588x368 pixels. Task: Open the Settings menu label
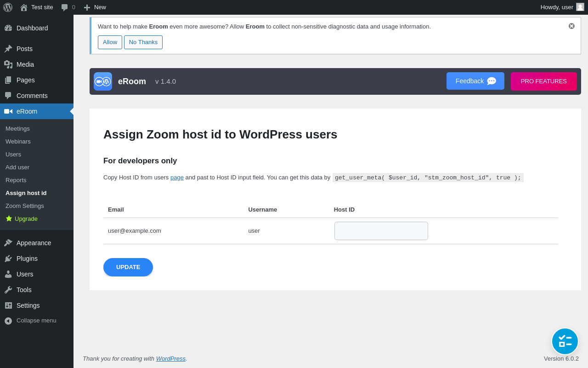28,305
